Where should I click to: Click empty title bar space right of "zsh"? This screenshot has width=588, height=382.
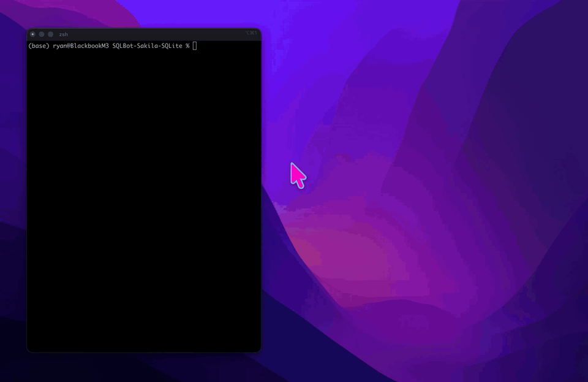[153, 34]
